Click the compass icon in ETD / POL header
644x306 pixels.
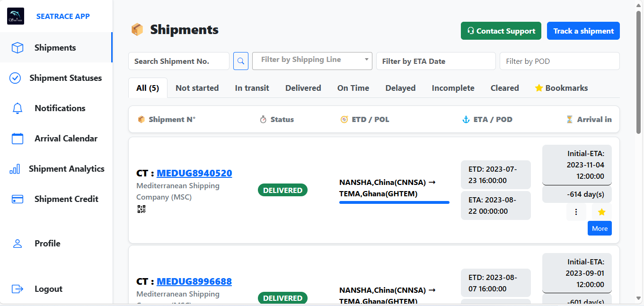[344, 120]
